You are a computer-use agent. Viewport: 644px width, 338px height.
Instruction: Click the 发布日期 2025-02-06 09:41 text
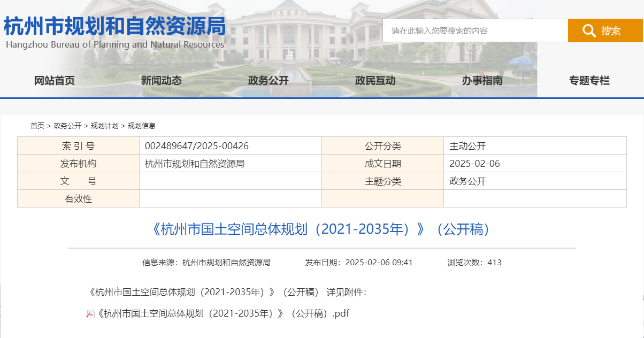pos(359,263)
